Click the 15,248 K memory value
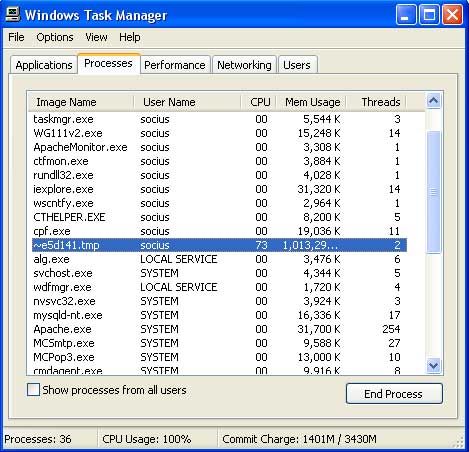This screenshot has width=469, height=452. [x=319, y=133]
